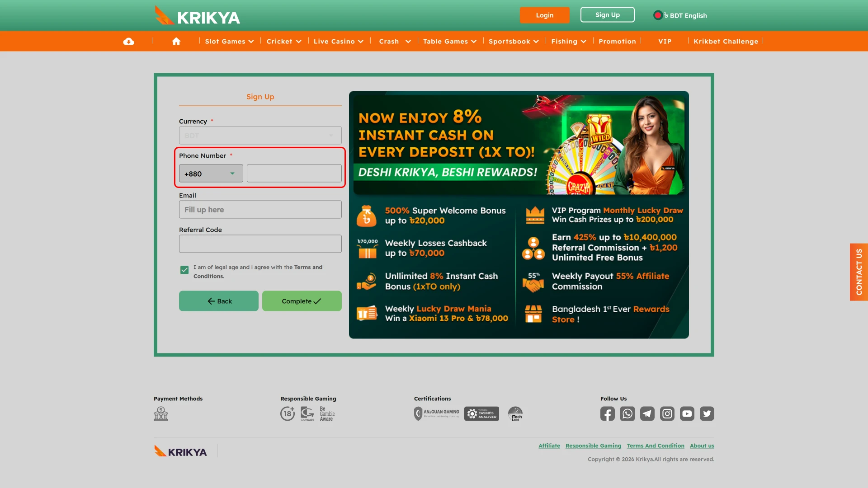This screenshot has width=868, height=488.
Task: Click the home icon in navigation bar
Action: tap(176, 41)
